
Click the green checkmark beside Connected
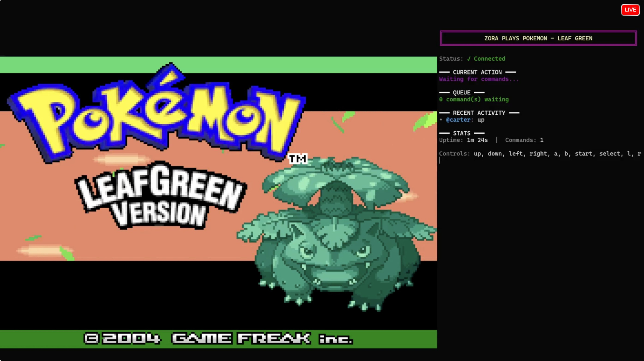(469, 59)
